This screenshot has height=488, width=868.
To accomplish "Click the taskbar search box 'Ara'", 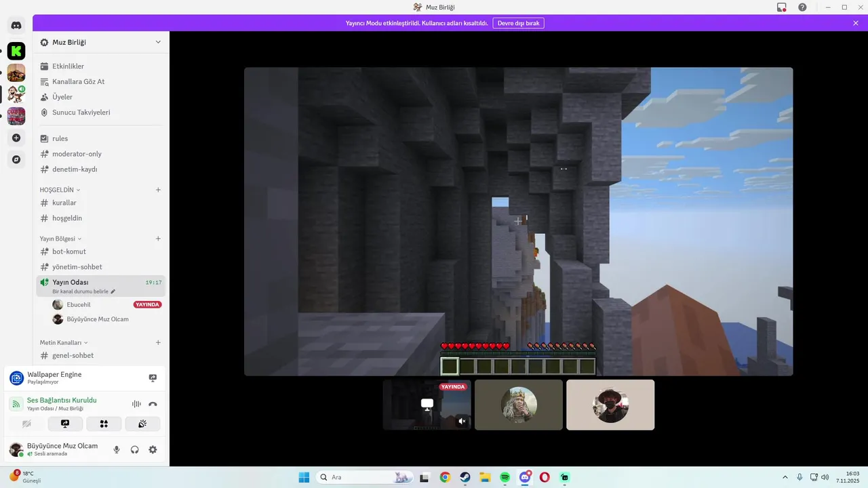I will click(x=365, y=477).
